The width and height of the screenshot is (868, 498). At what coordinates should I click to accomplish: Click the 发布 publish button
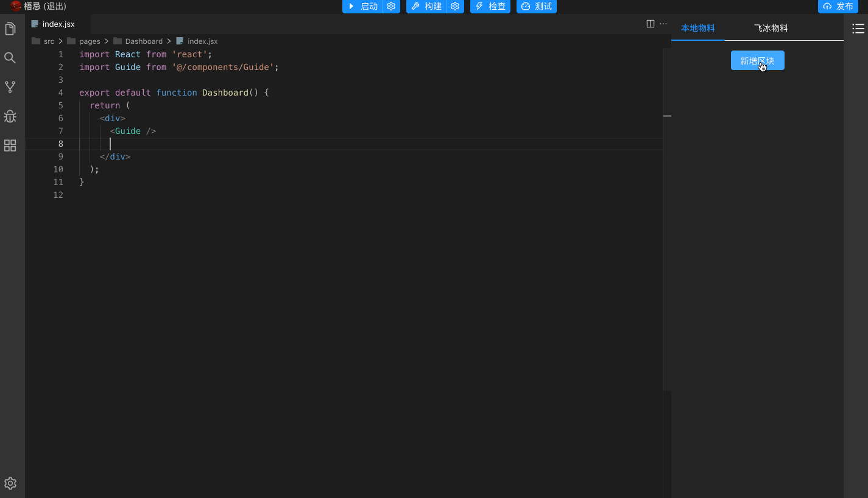(x=838, y=6)
